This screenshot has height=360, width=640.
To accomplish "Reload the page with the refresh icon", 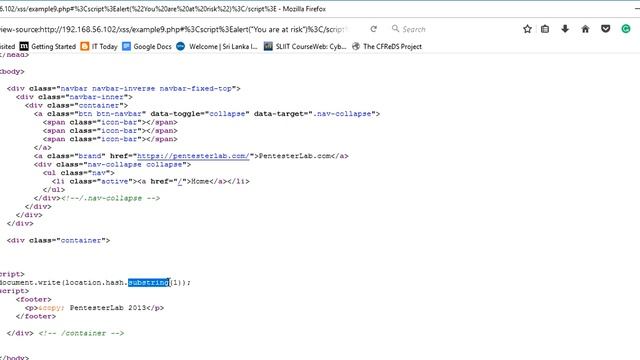I will point(373,29).
